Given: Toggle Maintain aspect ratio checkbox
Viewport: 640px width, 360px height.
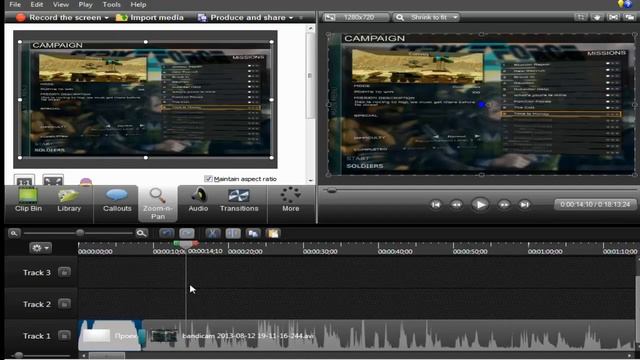Looking at the screenshot, I should pos(208,179).
